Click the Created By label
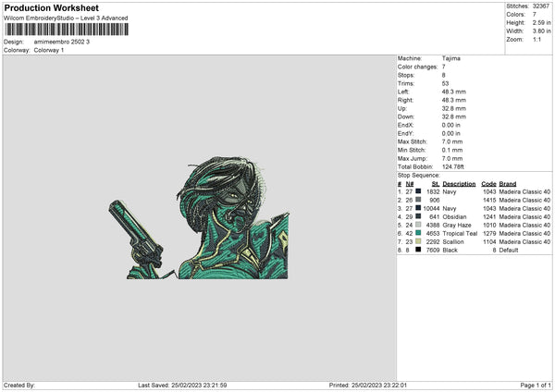The image size is (555, 392). [x=19, y=385]
